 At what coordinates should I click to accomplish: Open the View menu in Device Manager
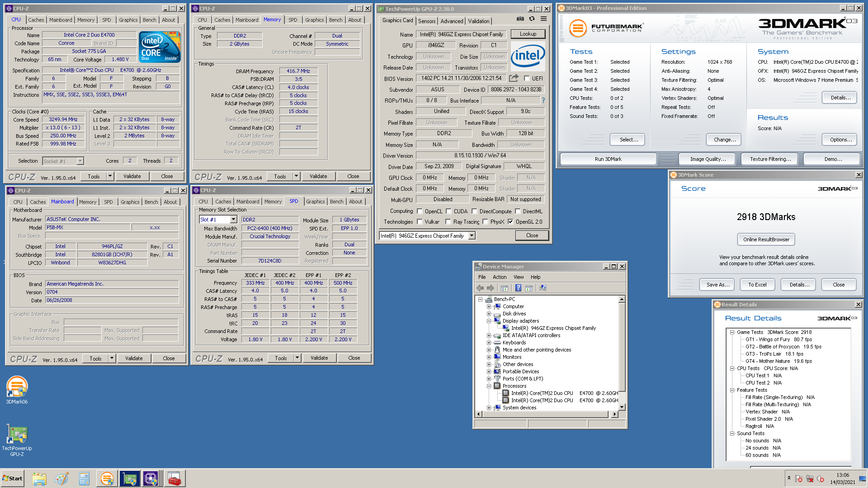pyautogui.click(x=519, y=277)
